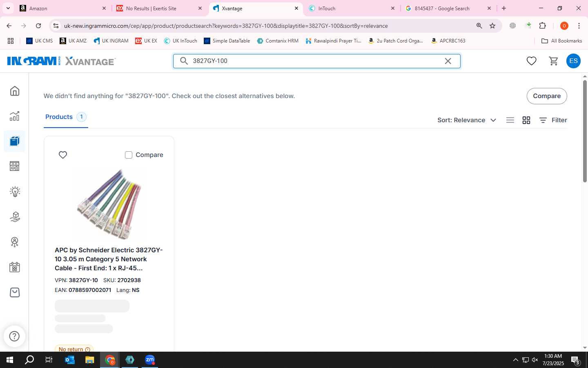Open the layered cube icon in the sidebar
Screen dimensions: 588x368
pos(15,217)
